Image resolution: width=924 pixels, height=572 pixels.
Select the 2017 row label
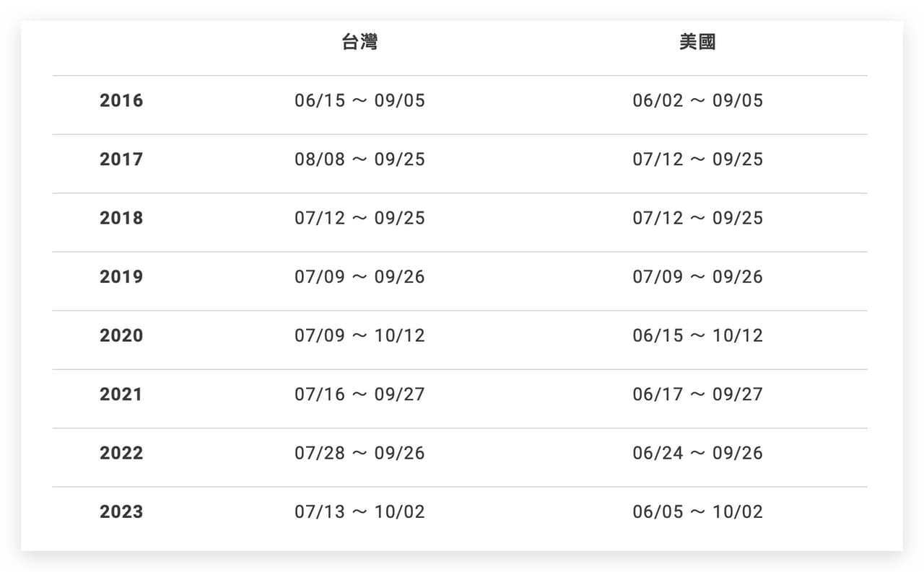(121, 159)
